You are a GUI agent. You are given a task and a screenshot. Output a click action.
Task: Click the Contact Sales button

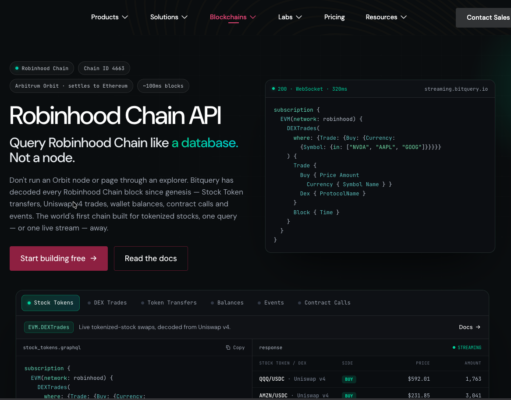tap(483, 18)
